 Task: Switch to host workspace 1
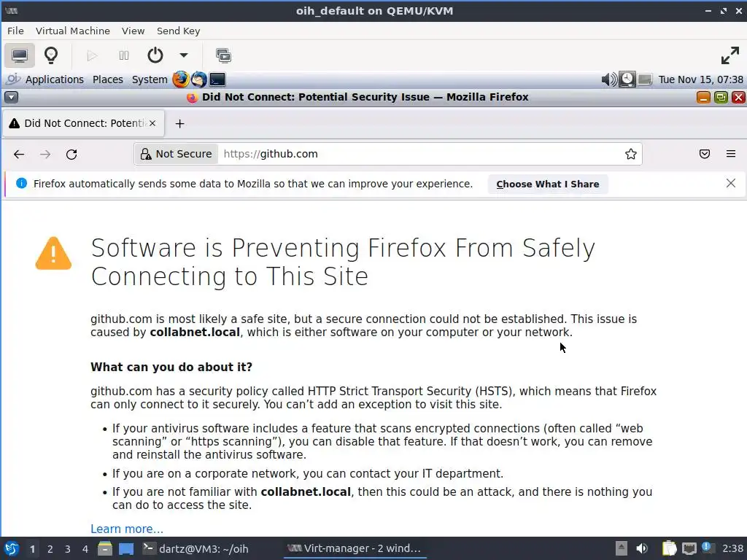click(x=32, y=549)
